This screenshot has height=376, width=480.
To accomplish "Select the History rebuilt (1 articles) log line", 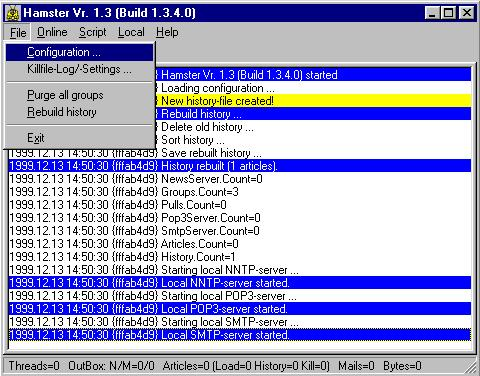I will pyautogui.click(x=240, y=166).
